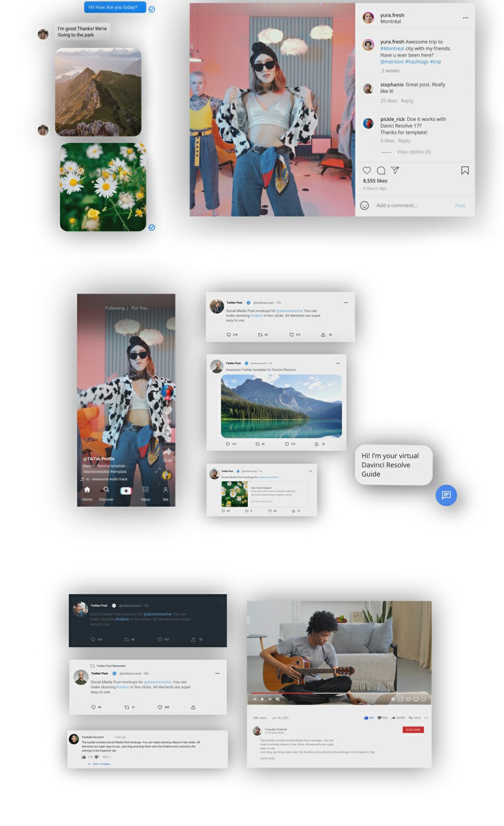The width and height of the screenshot is (504, 826).
Task: Click the YouTube player play button
Action: (x=262, y=699)
